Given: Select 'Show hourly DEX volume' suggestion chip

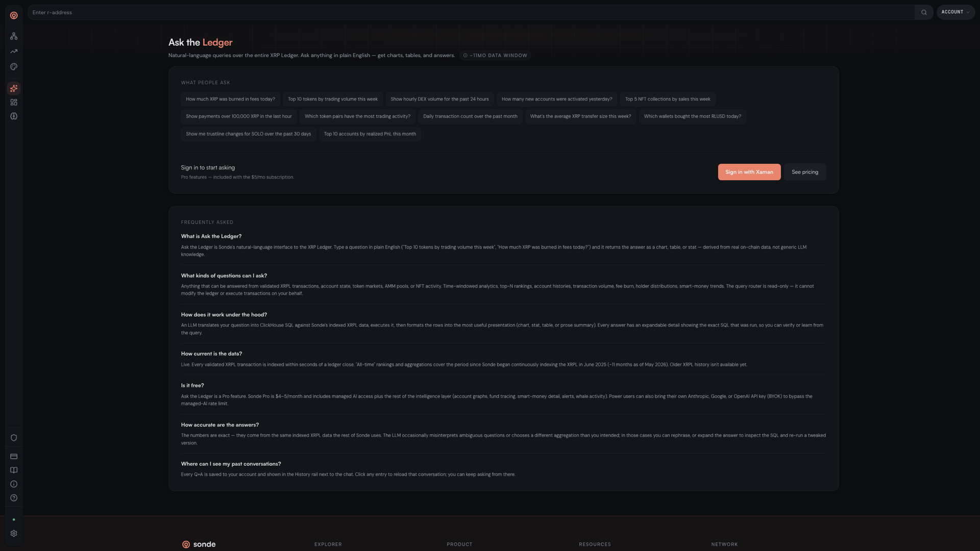Looking at the screenshot, I should coord(439,99).
